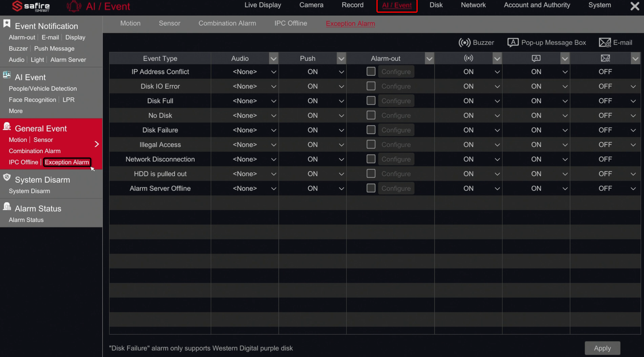Click the Buzzer link icon above the table
This screenshot has height=357, width=644.
(464, 42)
